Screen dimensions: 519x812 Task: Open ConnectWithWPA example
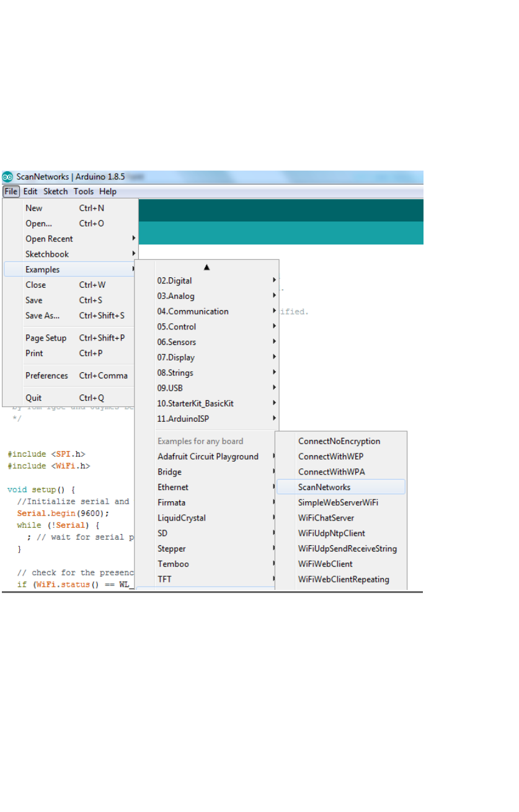pyautogui.click(x=341, y=472)
